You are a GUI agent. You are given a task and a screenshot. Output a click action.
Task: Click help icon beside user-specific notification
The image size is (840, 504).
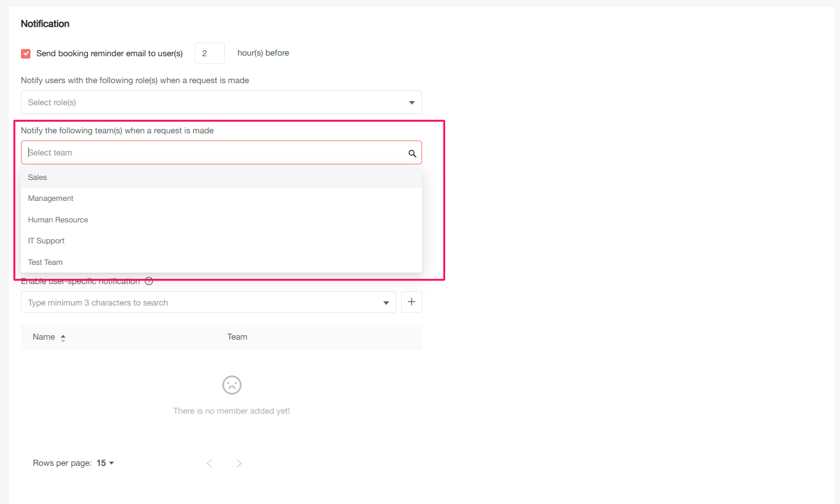click(x=149, y=281)
